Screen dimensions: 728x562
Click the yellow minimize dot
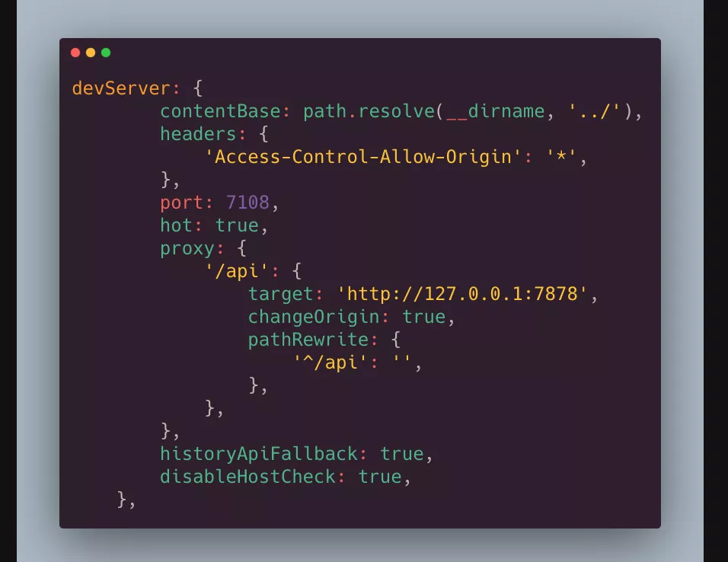pos(91,53)
